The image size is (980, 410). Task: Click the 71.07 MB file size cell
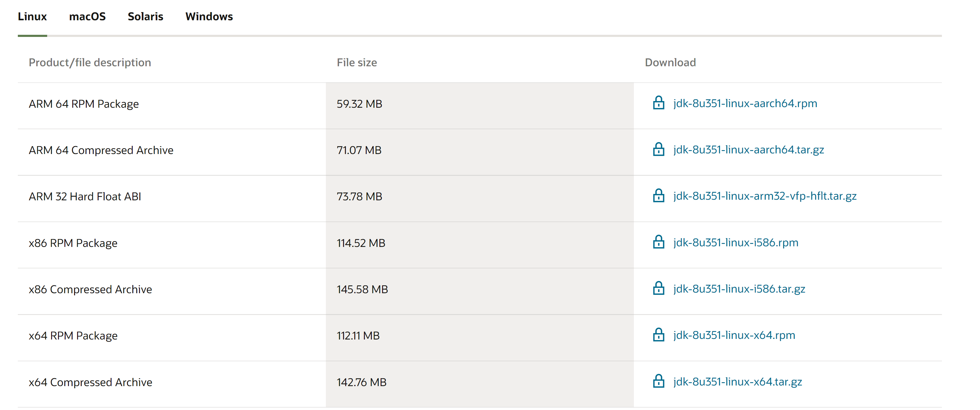(480, 152)
